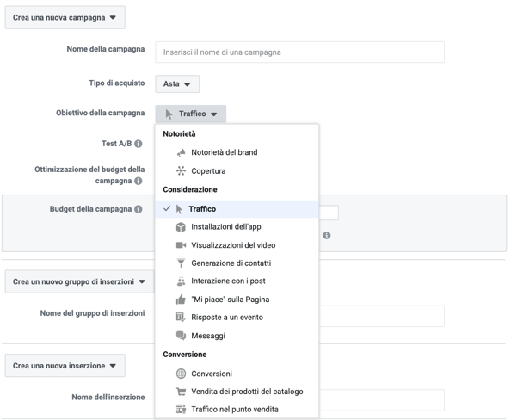
Task: Click the Notorietà del brand megaphone icon
Action: tap(181, 152)
